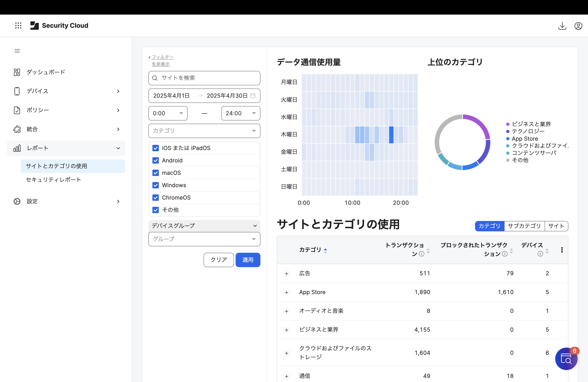
Task: Switch to the サブカテゴリ tab
Action: 524,226
